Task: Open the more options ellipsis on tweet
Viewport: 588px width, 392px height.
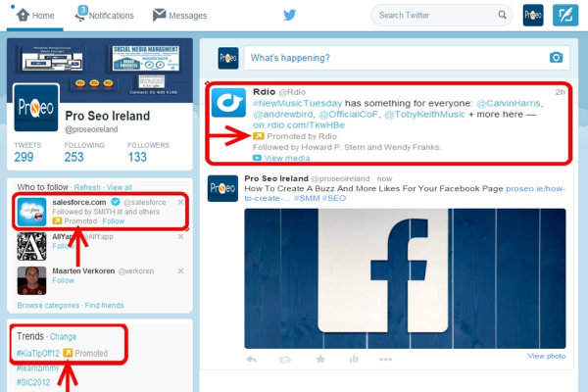Action: coord(385,360)
